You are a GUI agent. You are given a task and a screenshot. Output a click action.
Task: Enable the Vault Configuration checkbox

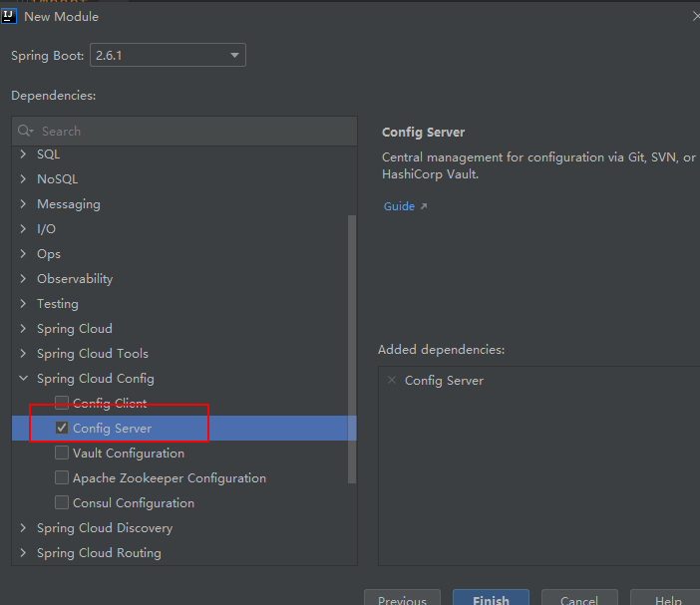tap(62, 453)
